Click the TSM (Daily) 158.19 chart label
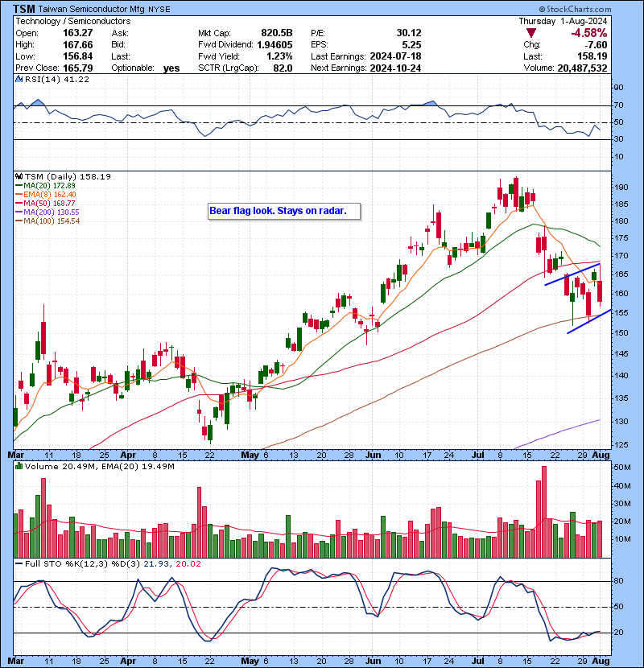The image size is (644, 668). 68,176
